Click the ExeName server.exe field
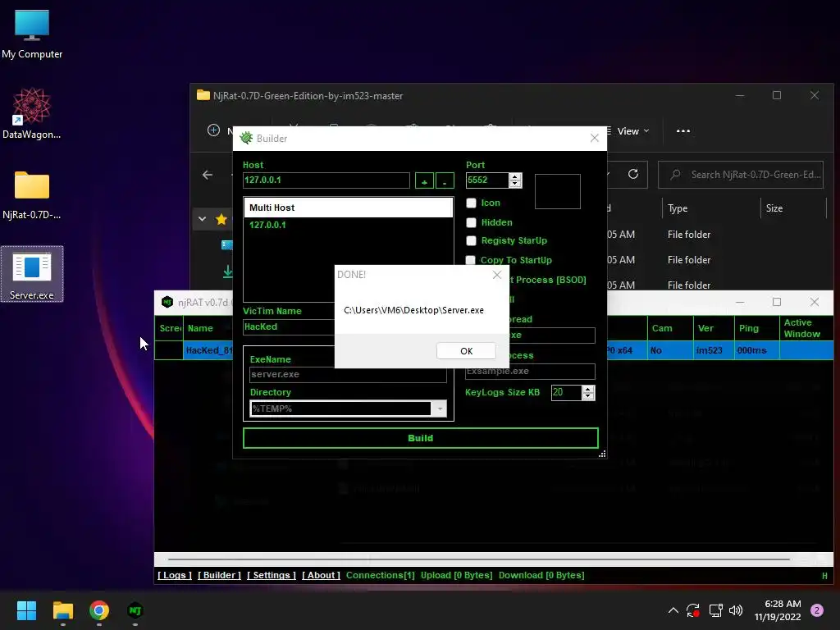 click(x=348, y=374)
